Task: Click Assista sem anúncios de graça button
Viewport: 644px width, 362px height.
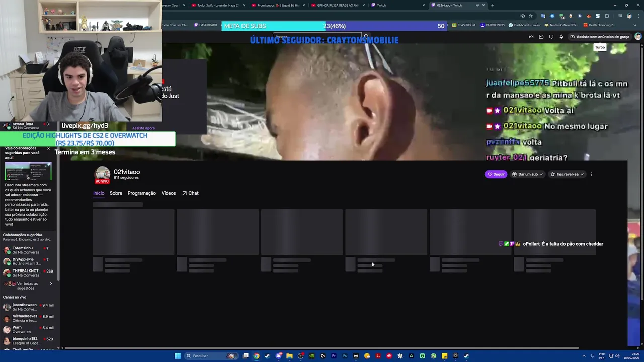Action: click(600, 37)
